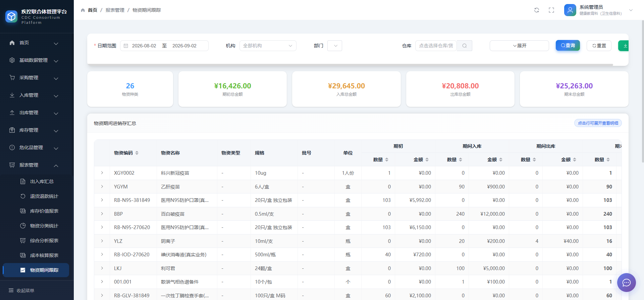Toggle fullscreen mode icon
This screenshot has width=644, height=300.
coord(551,10)
